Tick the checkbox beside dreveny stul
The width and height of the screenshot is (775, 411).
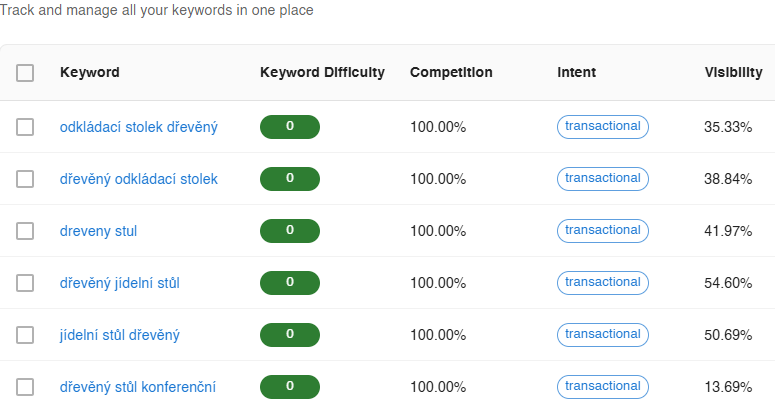(25, 231)
